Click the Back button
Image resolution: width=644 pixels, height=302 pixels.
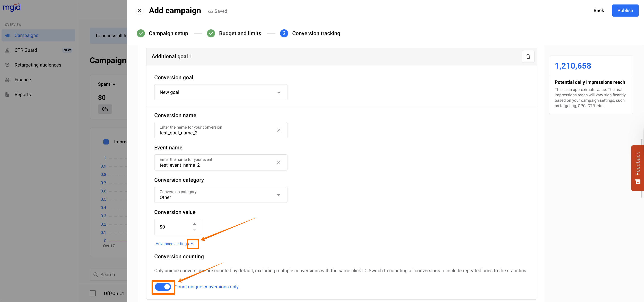pyautogui.click(x=598, y=11)
